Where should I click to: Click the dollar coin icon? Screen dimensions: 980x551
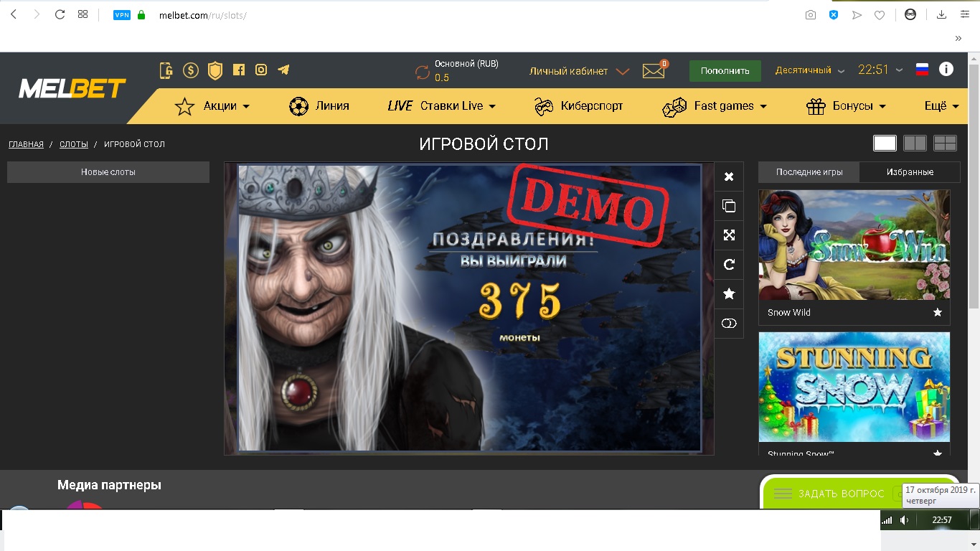click(x=190, y=70)
